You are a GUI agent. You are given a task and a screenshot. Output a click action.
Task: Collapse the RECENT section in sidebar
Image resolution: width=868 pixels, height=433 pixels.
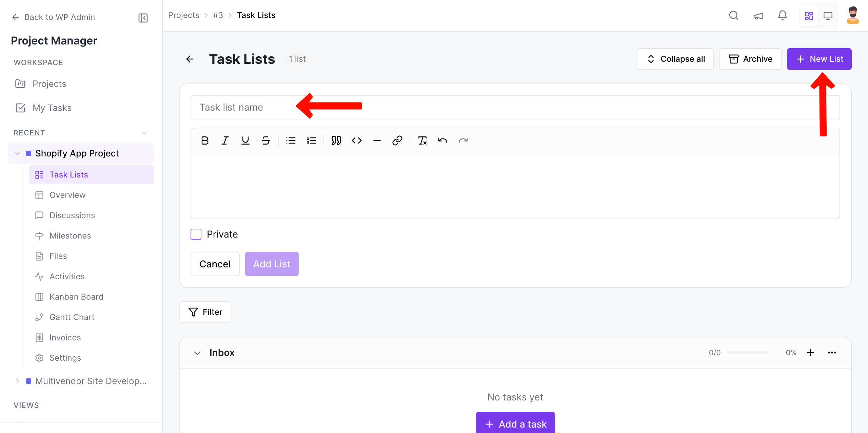click(144, 133)
